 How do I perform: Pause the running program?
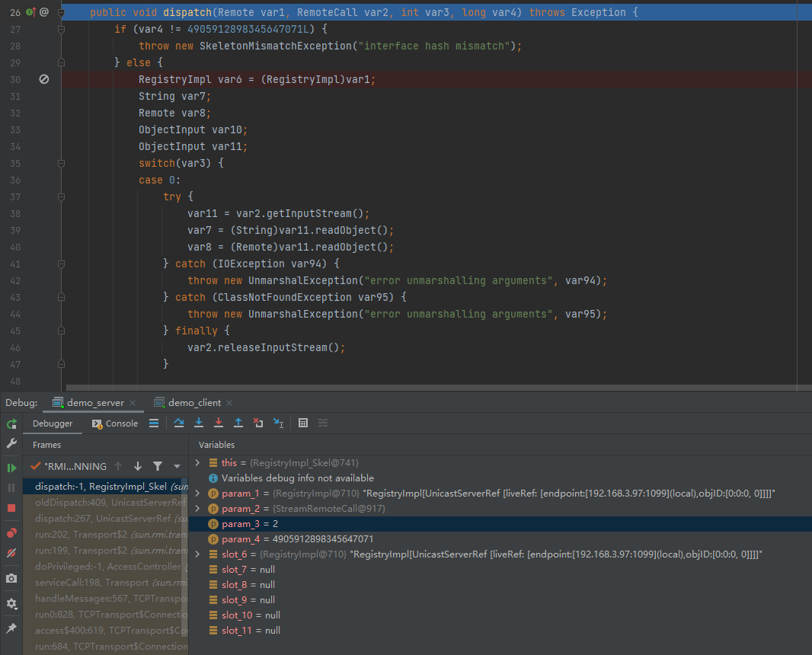click(11, 487)
